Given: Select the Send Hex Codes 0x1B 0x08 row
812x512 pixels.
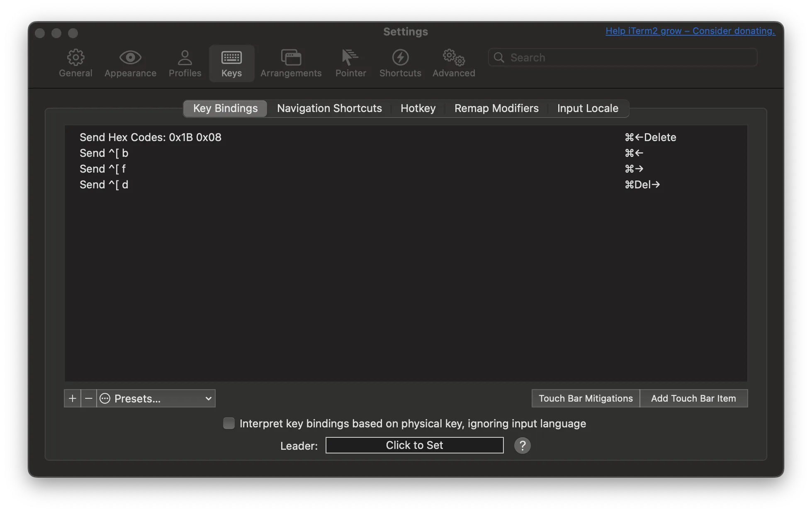Looking at the screenshot, I should (x=406, y=137).
